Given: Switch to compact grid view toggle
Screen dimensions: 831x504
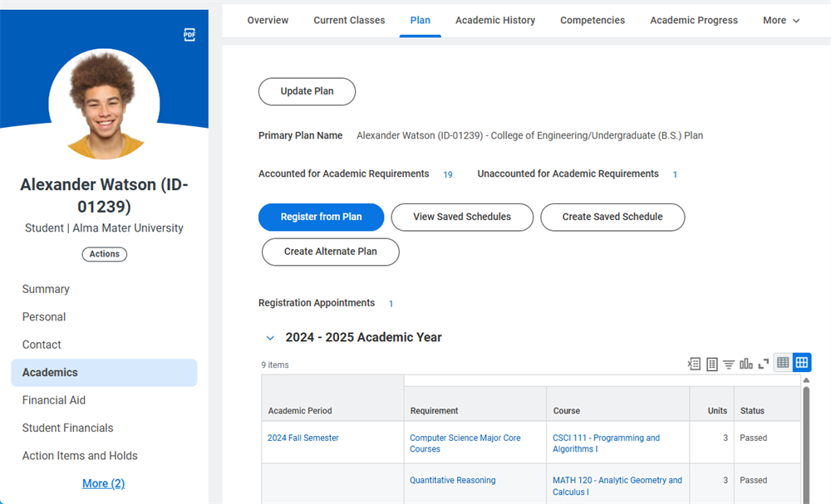Looking at the screenshot, I should pyautogui.click(x=783, y=363).
